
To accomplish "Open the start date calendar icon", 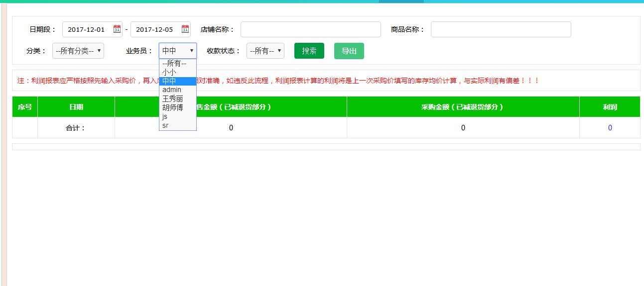I will point(117,29).
